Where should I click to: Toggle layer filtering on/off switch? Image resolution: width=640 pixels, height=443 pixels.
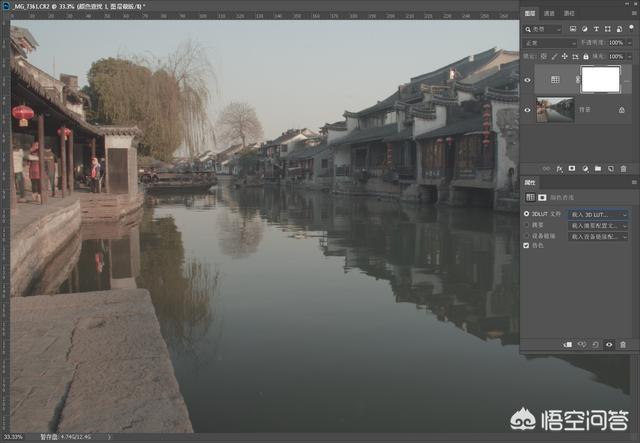[x=631, y=27]
